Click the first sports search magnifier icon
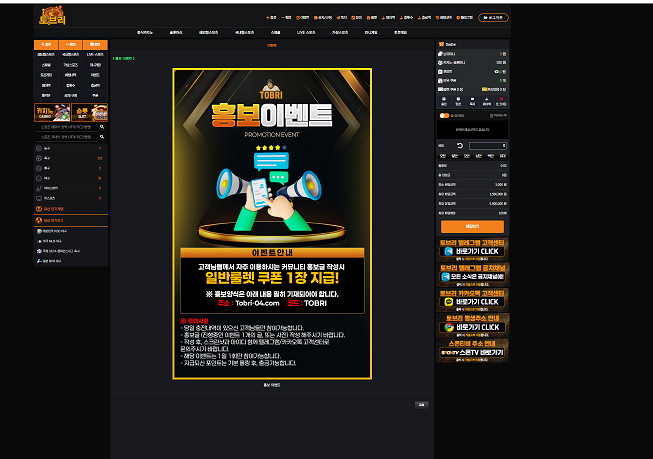Viewport: 653px width, 459px height. (x=102, y=127)
